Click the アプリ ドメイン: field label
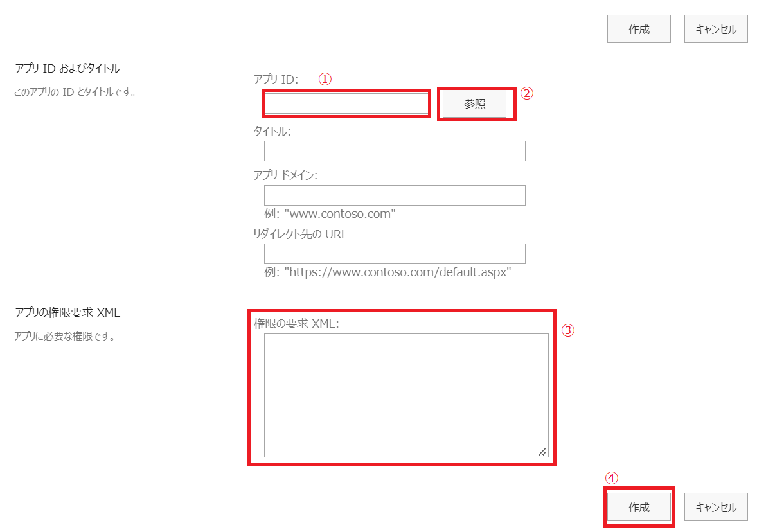The image size is (757, 532). pyautogui.click(x=286, y=175)
